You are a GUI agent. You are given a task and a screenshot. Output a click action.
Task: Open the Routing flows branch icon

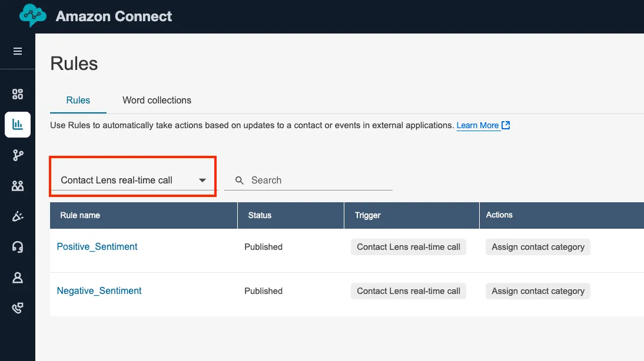[x=18, y=155]
